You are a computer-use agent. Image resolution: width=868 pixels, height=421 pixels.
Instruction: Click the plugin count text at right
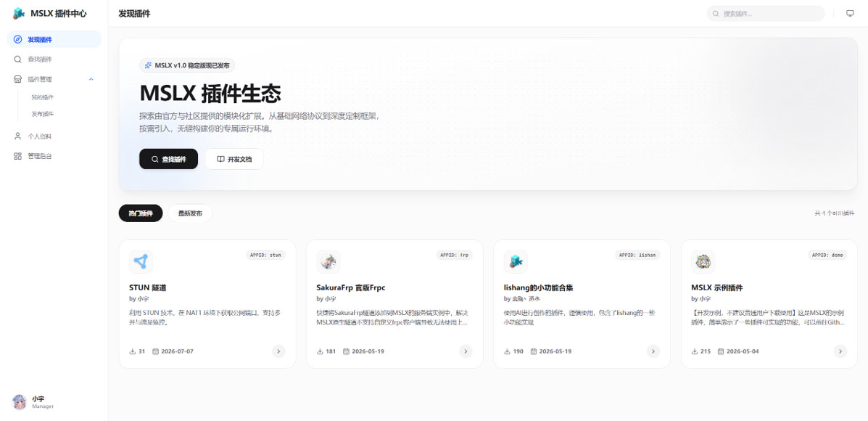coord(834,213)
